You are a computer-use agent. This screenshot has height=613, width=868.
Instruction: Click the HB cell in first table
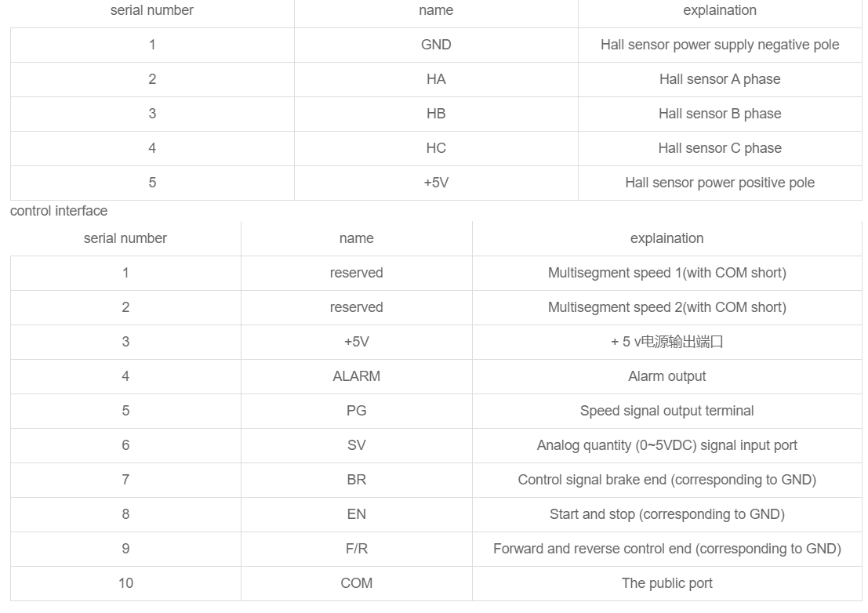[x=436, y=114]
